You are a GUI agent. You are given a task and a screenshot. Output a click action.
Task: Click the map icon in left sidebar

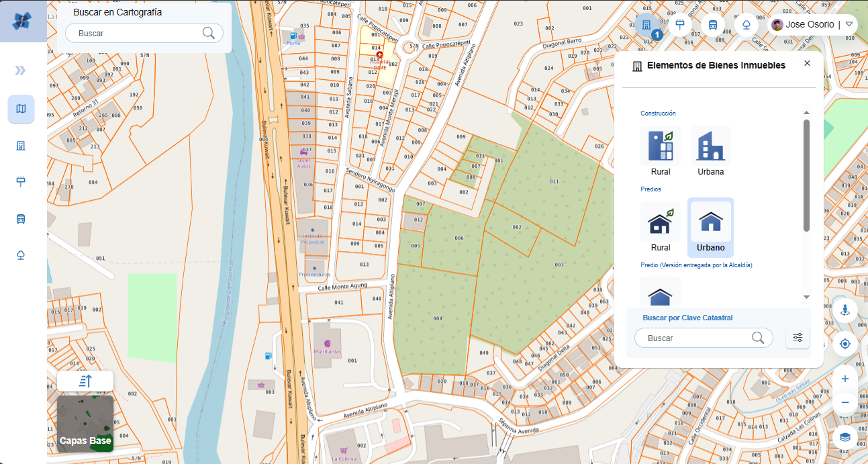(x=21, y=109)
